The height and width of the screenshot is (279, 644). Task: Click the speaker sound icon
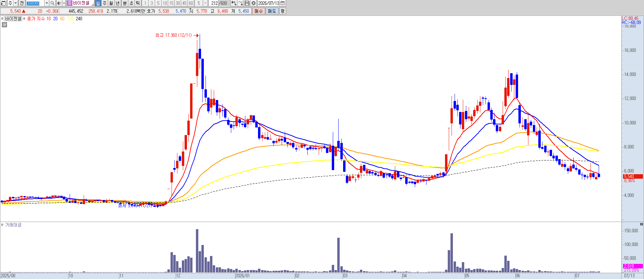tap(59, 3)
